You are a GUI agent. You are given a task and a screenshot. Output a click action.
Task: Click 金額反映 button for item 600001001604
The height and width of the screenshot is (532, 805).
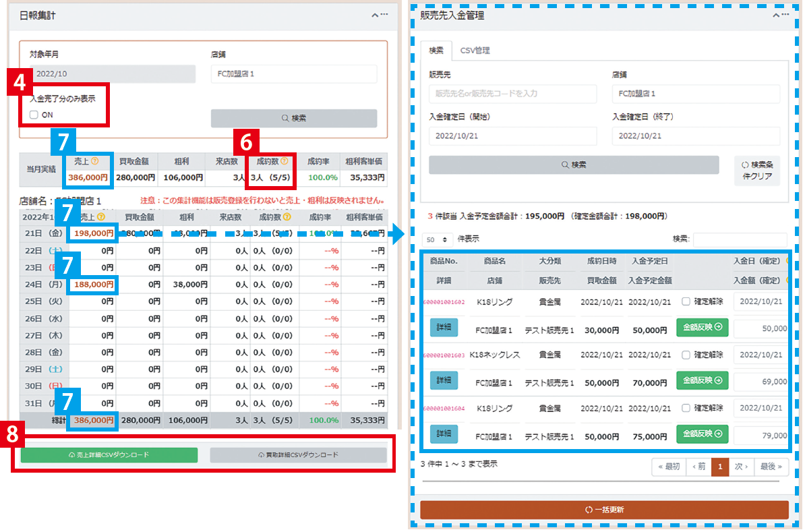tap(702, 434)
